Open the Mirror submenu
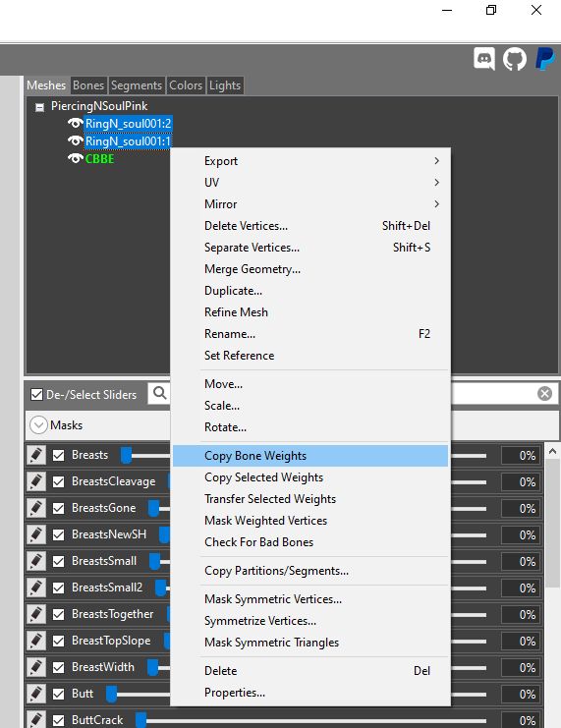 pyautogui.click(x=310, y=203)
